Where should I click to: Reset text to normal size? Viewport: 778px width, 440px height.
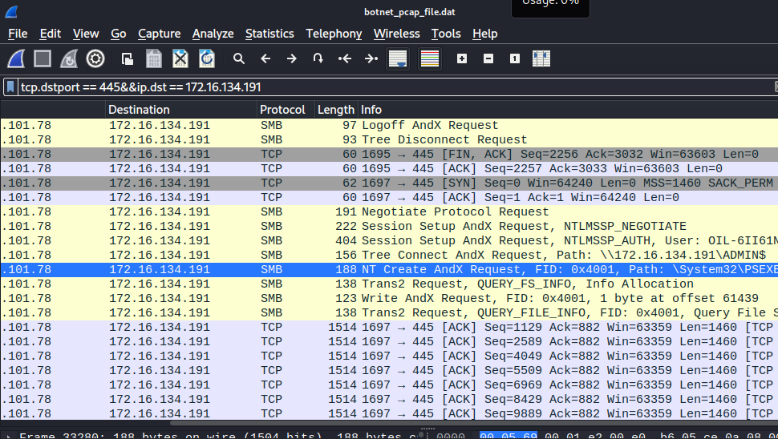(515, 59)
